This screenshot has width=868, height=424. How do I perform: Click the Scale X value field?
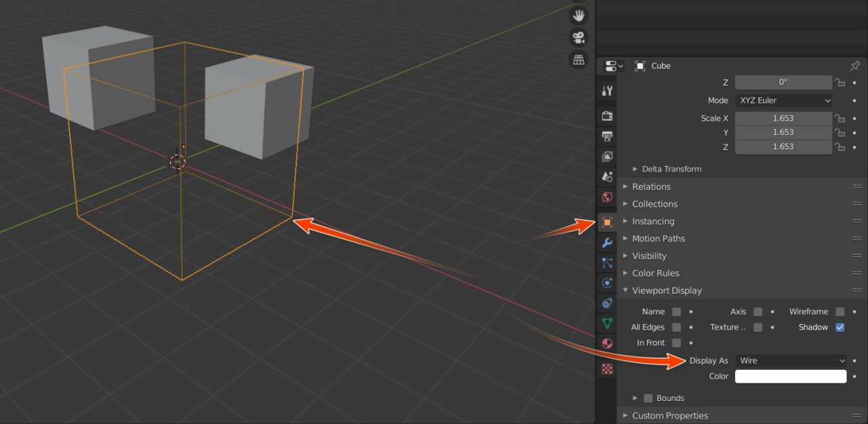pos(783,118)
